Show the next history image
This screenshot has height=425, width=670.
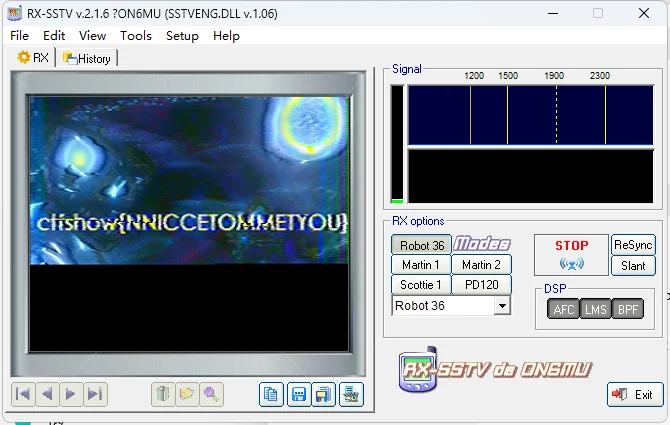pos(70,395)
